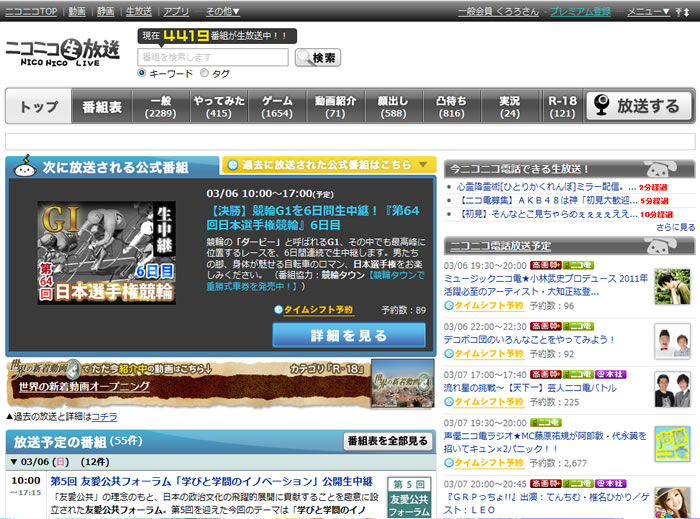Click the G1 日本選手権競輪 thumbnail

click(106, 253)
